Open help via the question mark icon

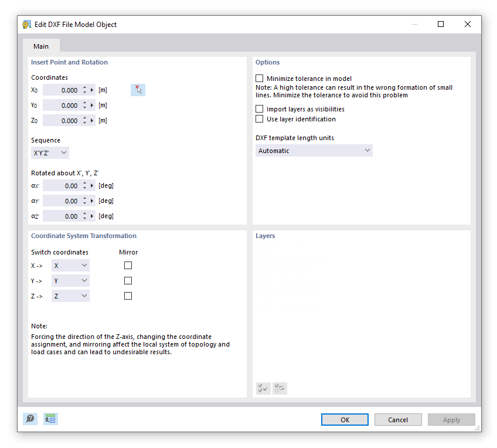(x=29, y=419)
